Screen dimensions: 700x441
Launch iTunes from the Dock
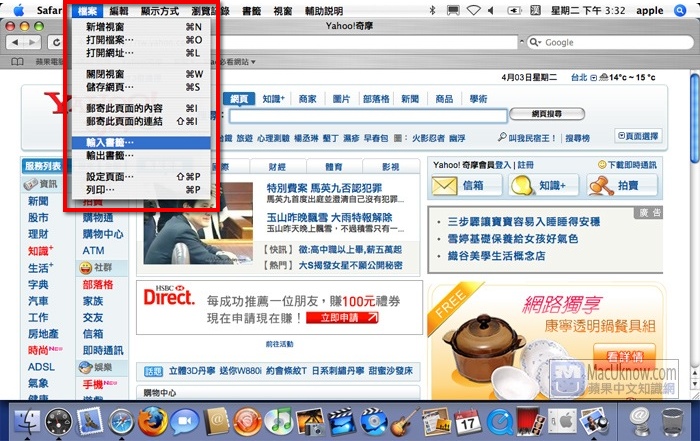point(279,422)
